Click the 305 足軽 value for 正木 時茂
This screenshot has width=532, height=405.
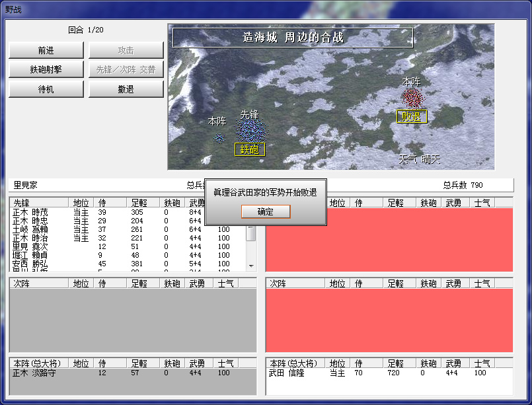coord(137,212)
